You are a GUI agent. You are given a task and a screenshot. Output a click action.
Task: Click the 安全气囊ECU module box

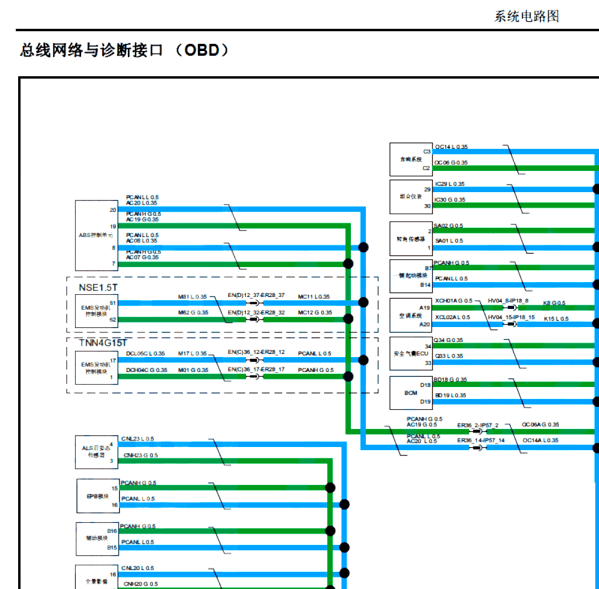point(411,354)
